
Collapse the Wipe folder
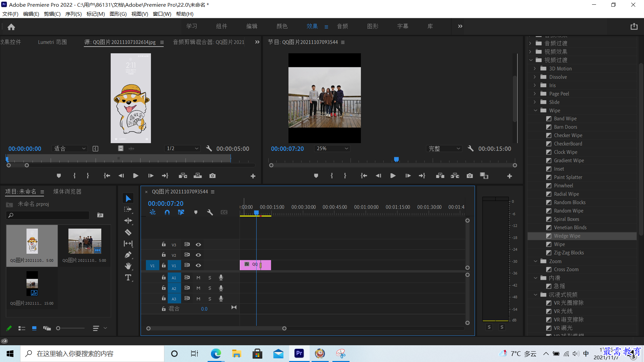(x=535, y=110)
